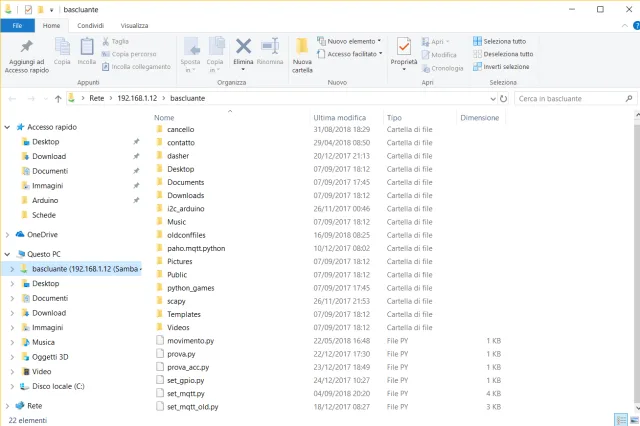This screenshot has height=426, width=640.
Task: Open the Accesso facilitato dropdown
Action: tap(352, 54)
